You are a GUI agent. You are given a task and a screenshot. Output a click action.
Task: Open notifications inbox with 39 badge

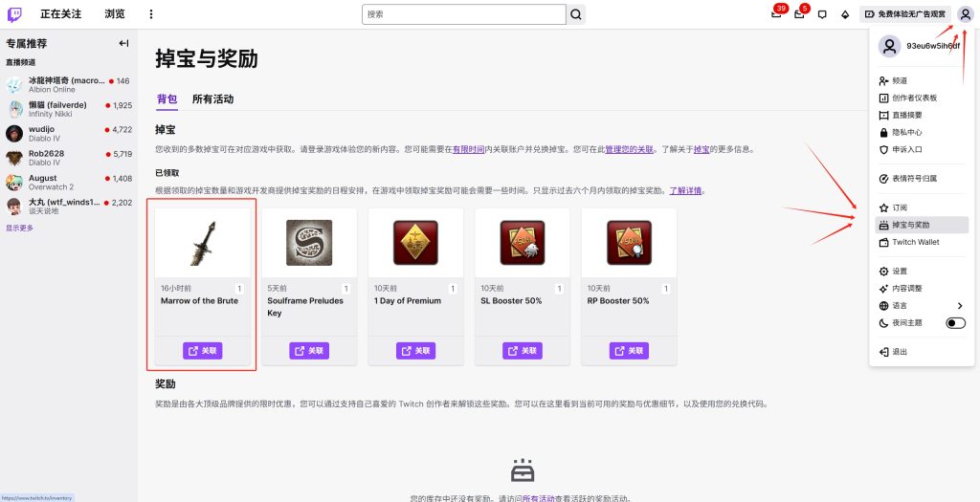(777, 13)
